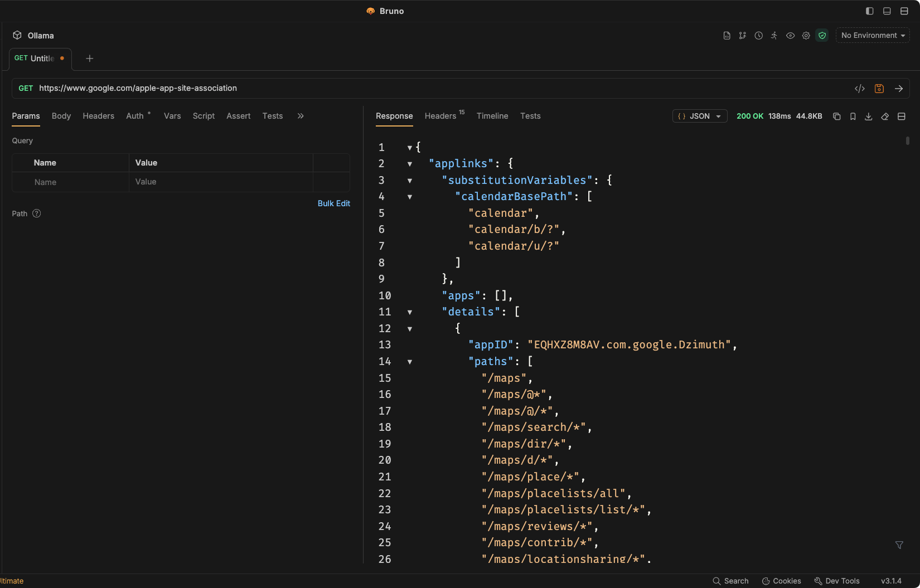Download the response with the download icon
The image size is (920, 588).
[868, 116]
